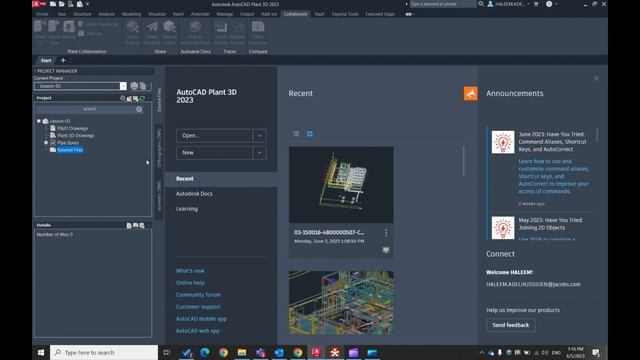This screenshot has width=640, height=360.
Task: Open the Online help link
Action: click(x=190, y=283)
